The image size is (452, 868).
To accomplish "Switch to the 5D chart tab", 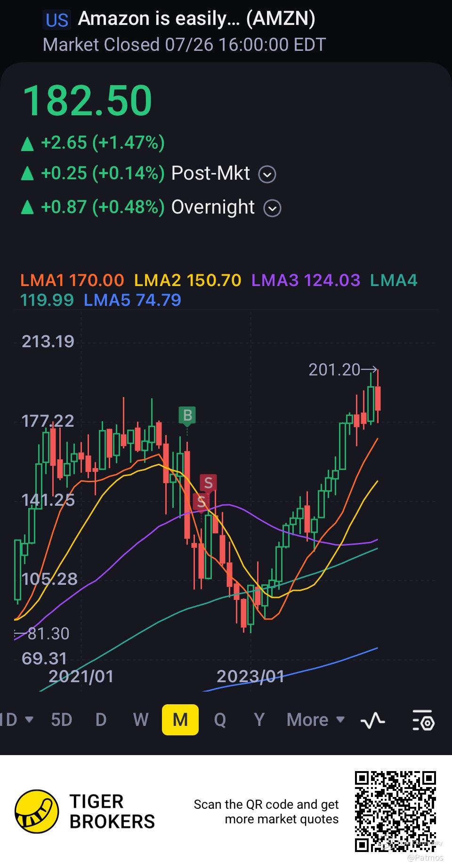I will coord(62,720).
